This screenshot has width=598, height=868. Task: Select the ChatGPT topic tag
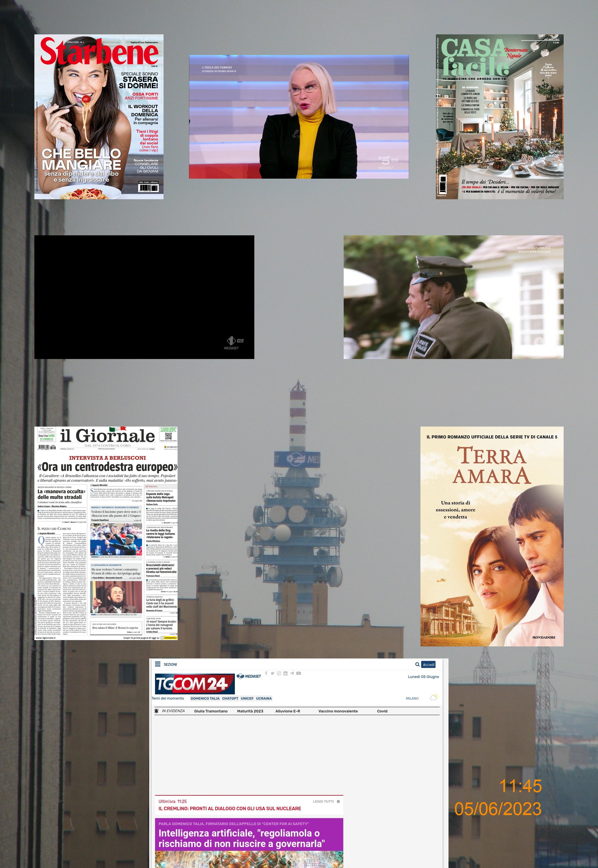[x=230, y=698]
